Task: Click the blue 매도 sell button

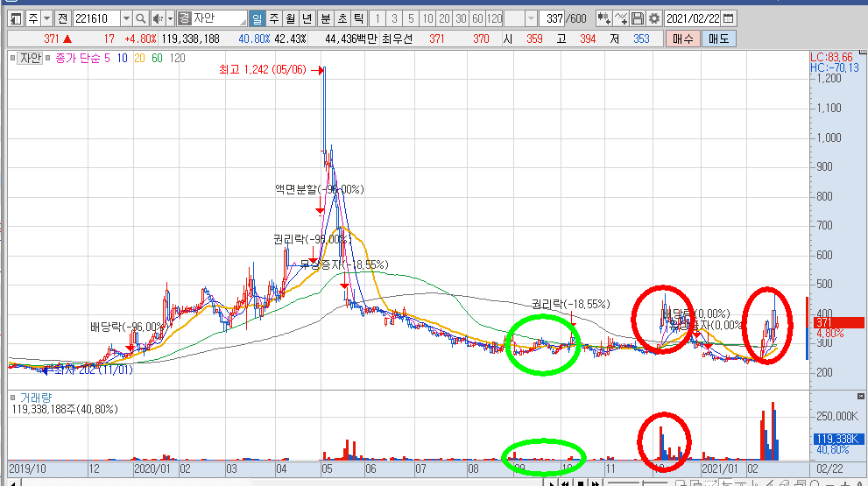Action: coord(720,39)
